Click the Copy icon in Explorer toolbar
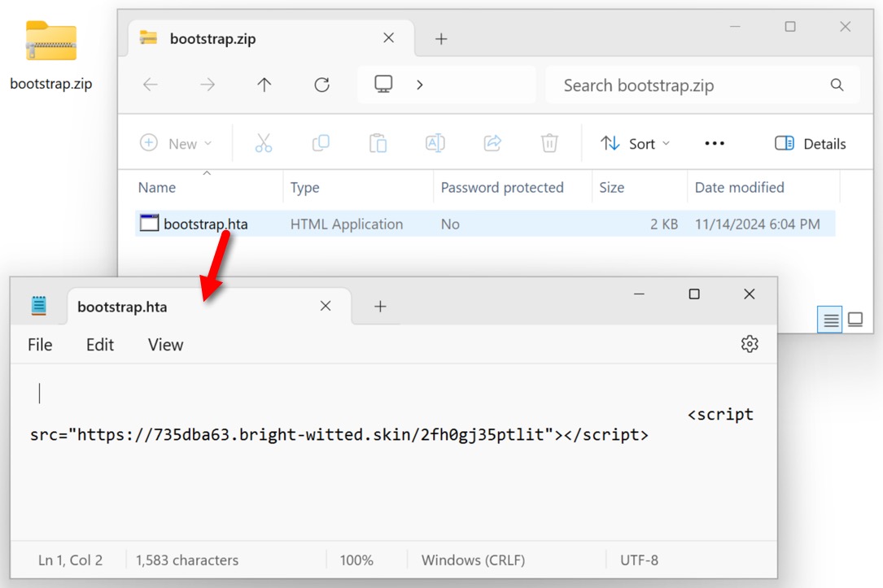883x588 pixels. click(321, 143)
